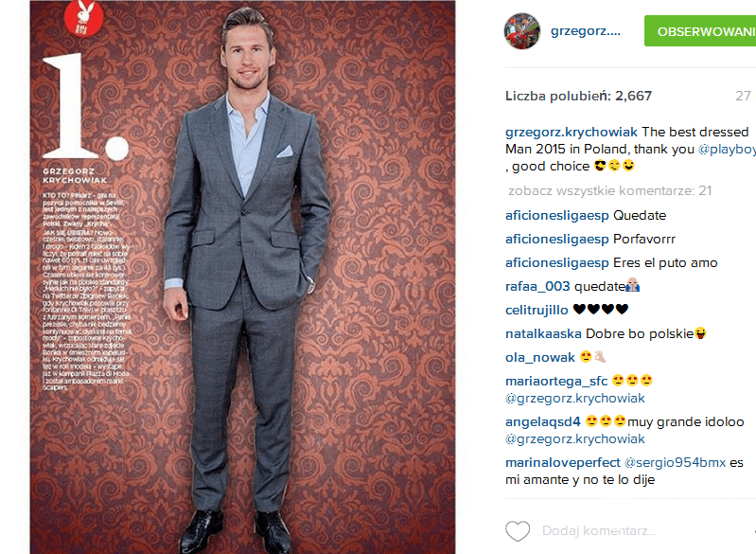Open marinaloveperfect profile link
Image resolution: width=756 pixels, height=554 pixels.
pos(563,462)
